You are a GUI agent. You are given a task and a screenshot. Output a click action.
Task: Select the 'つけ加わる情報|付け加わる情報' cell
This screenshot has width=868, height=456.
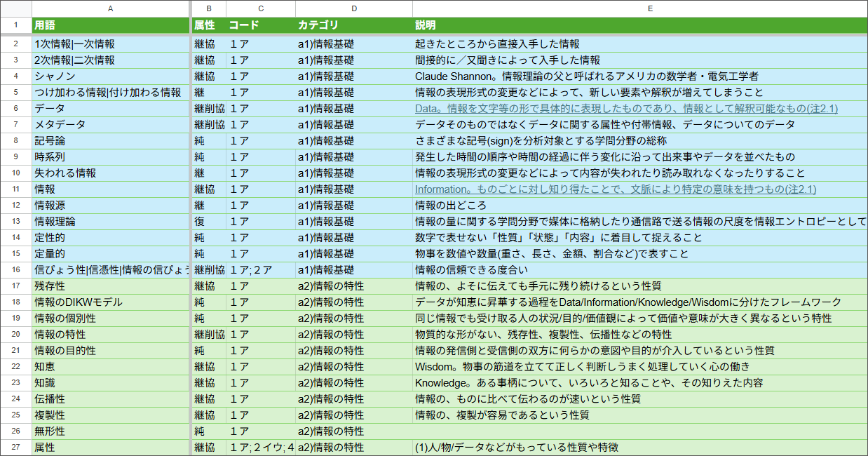pos(111,93)
